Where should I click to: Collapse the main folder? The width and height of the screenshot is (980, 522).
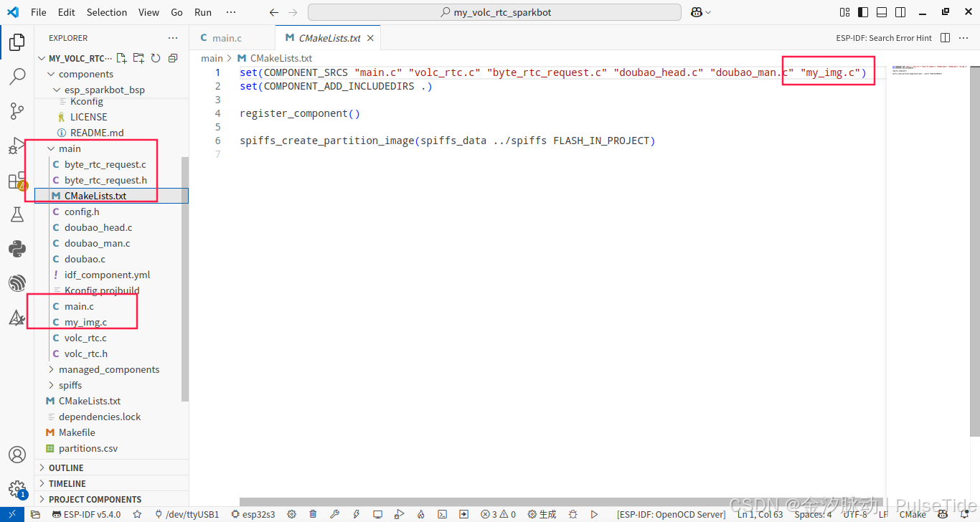pyautogui.click(x=51, y=148)
